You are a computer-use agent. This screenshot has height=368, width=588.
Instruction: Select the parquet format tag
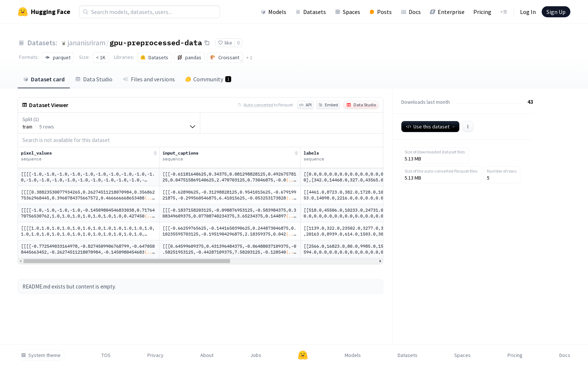58,57
